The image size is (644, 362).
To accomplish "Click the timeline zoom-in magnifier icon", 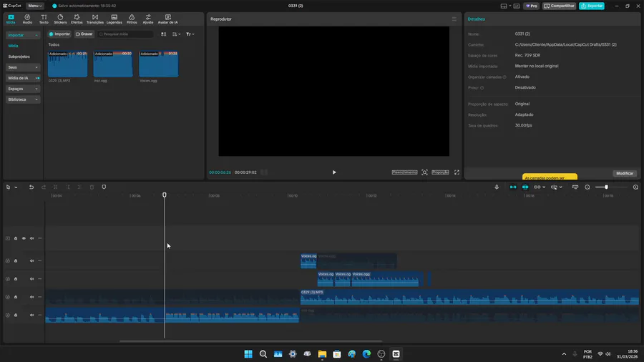I will pyautogui.click(x=635, y=187).
